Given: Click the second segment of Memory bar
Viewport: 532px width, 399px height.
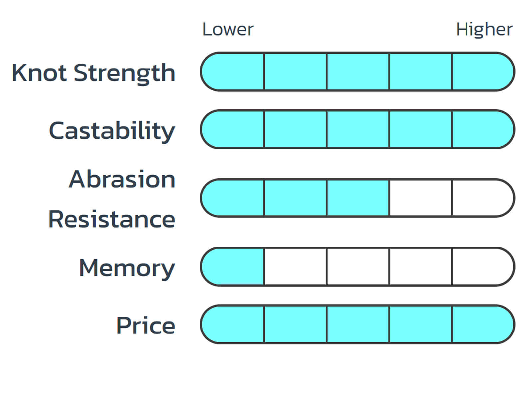Looking at the screenshot, I should coord(295,267).
